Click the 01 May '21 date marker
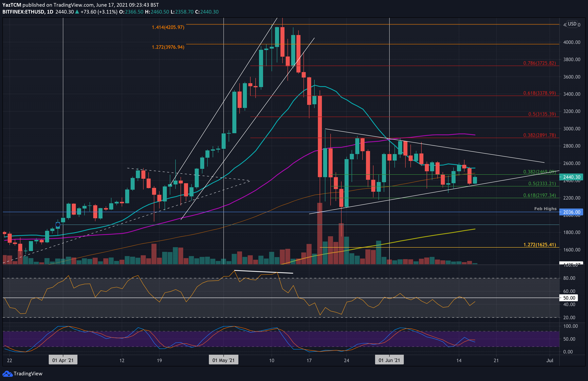This screenshot has height=381, width=588. (224, 360)
